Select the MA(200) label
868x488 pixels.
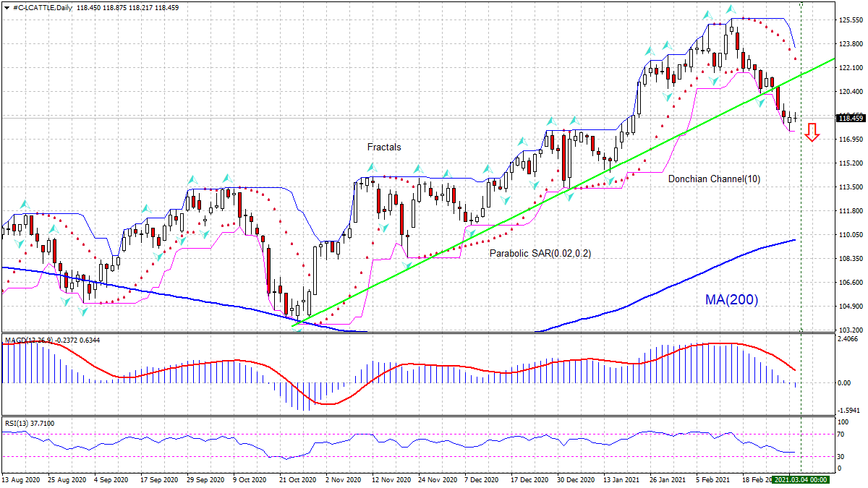click(731, 299)
